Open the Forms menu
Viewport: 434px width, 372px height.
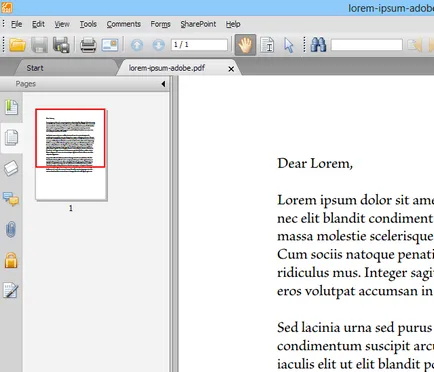tap(160, 24)
